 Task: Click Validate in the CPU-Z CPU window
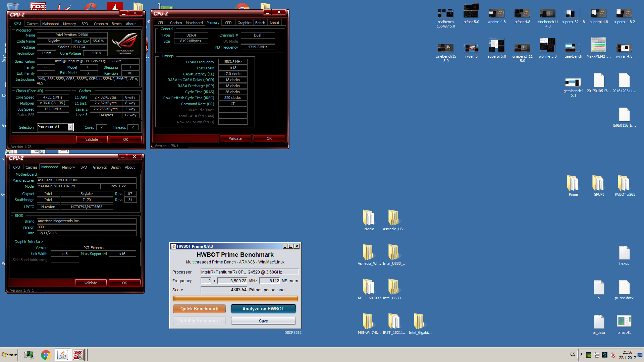92,139
